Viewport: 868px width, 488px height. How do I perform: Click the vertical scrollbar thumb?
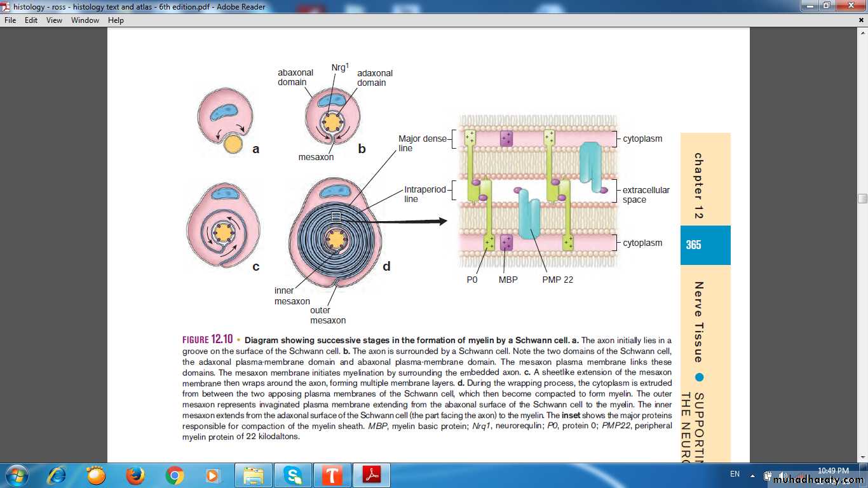pyautogui.click(x=862, y=198)
